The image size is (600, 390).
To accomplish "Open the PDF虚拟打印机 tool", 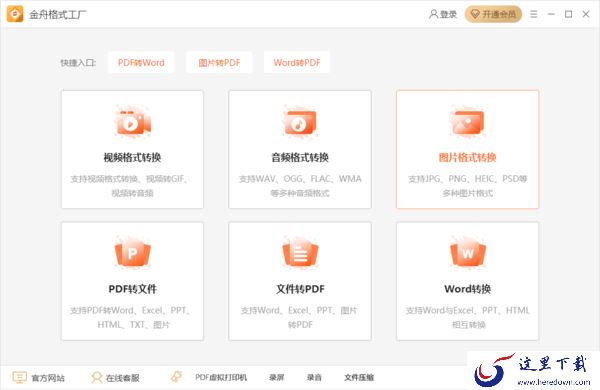I will point(221,377).
